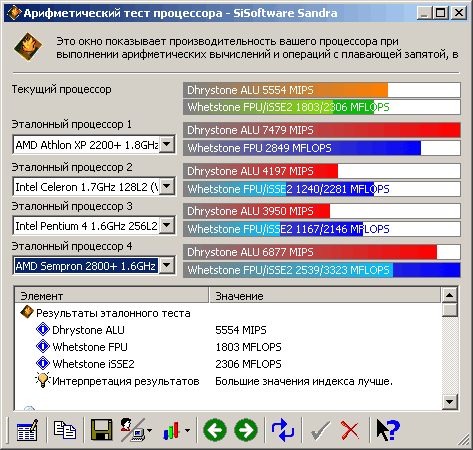Click the Текущий процессор label
Image resolution: width=473 pixels, height=450 pixels.
(62, 89)
